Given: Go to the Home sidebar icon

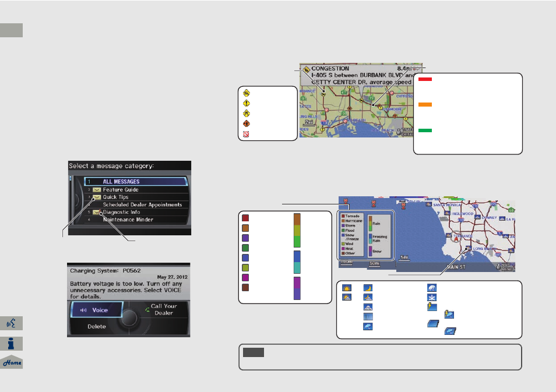Looking at the screenshot, I should (x=11, y=362).
